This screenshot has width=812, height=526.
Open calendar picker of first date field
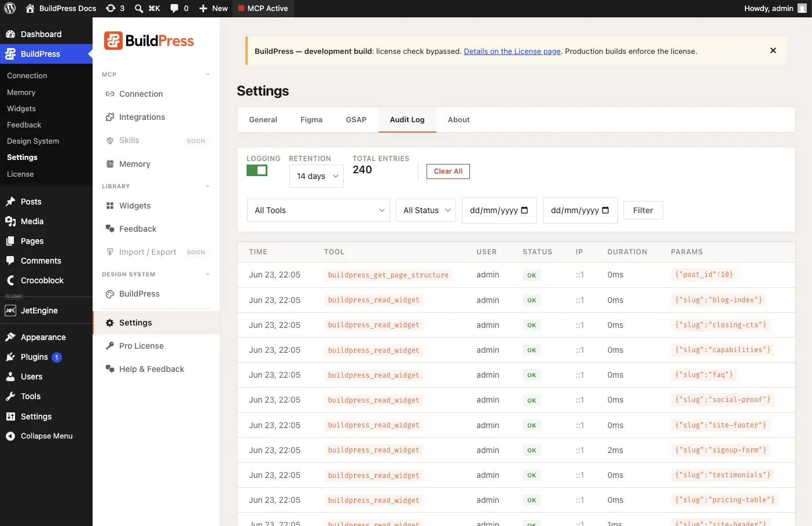pyautogui.click(x=525, y=210)
